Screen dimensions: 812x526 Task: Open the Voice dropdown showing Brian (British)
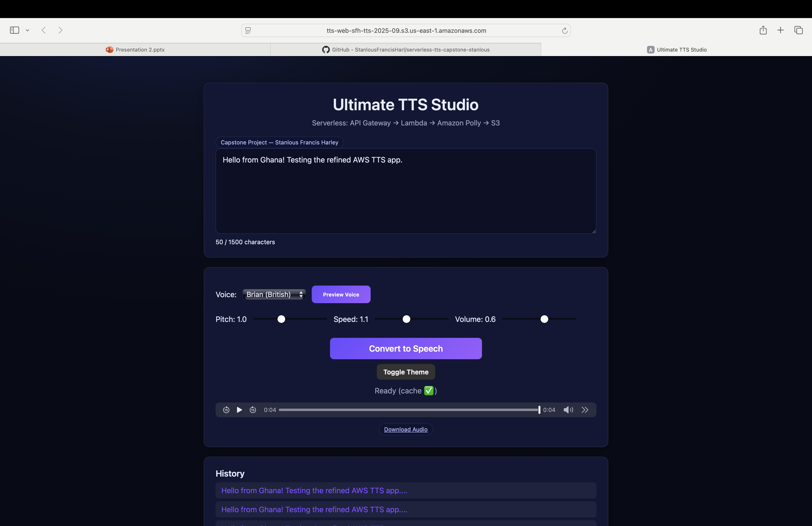(274, 294)
